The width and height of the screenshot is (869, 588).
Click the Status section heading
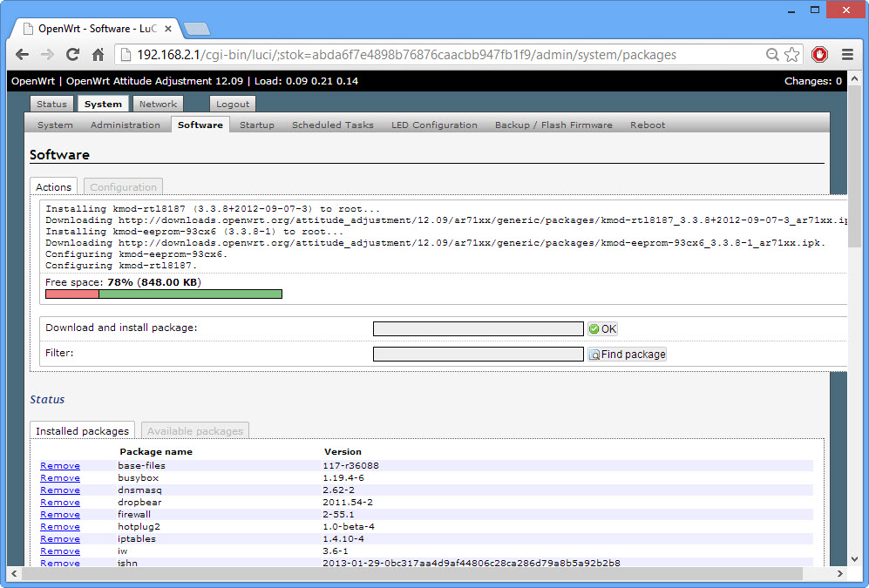[47, 399]
